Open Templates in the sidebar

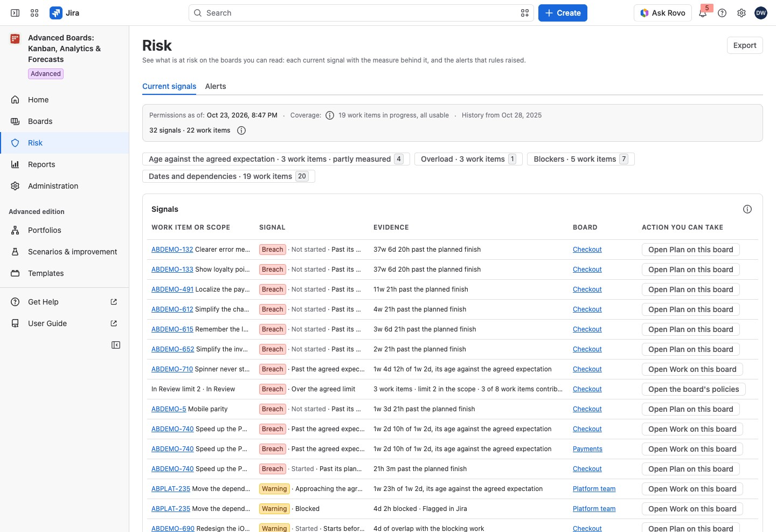[65, 273]
